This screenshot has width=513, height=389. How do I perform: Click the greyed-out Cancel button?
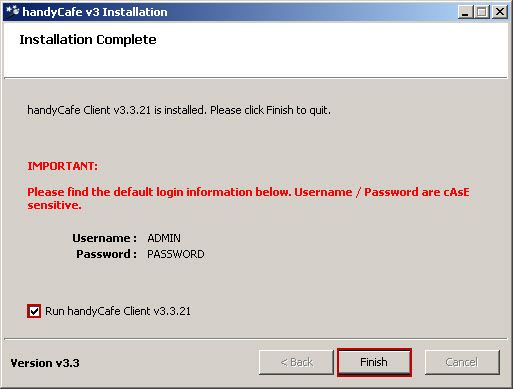click(462, 362)
